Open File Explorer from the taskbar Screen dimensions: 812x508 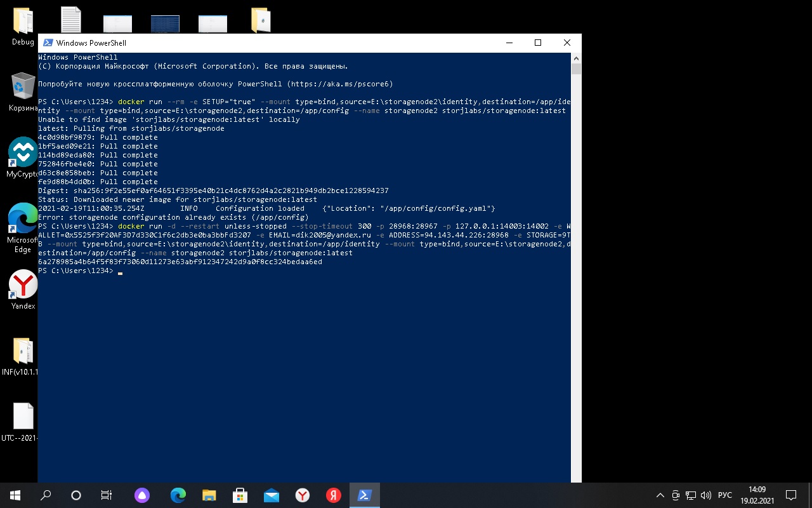pyautogui.click(x=209, y=495)
